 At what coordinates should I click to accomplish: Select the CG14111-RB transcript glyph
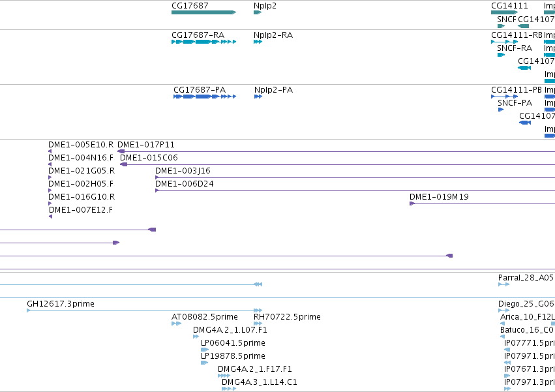pos(504,42)
